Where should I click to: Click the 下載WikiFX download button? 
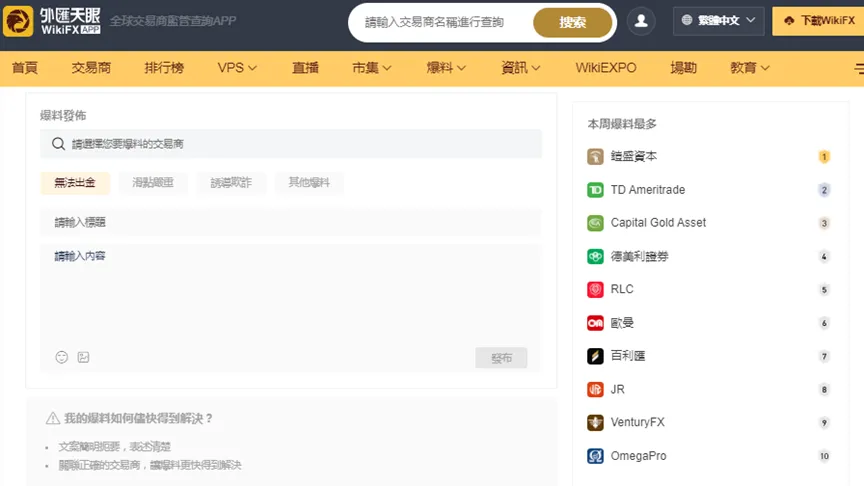pyautogui.click(x=818, y=21)
